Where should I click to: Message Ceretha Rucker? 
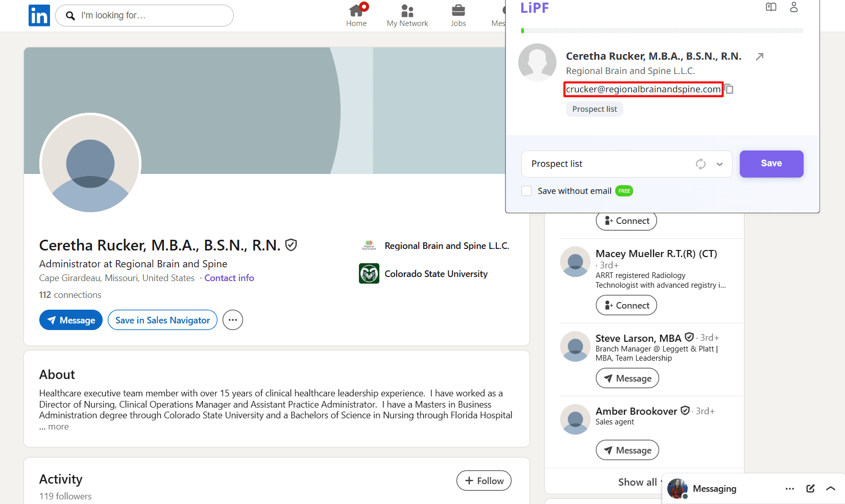[71, 320]
